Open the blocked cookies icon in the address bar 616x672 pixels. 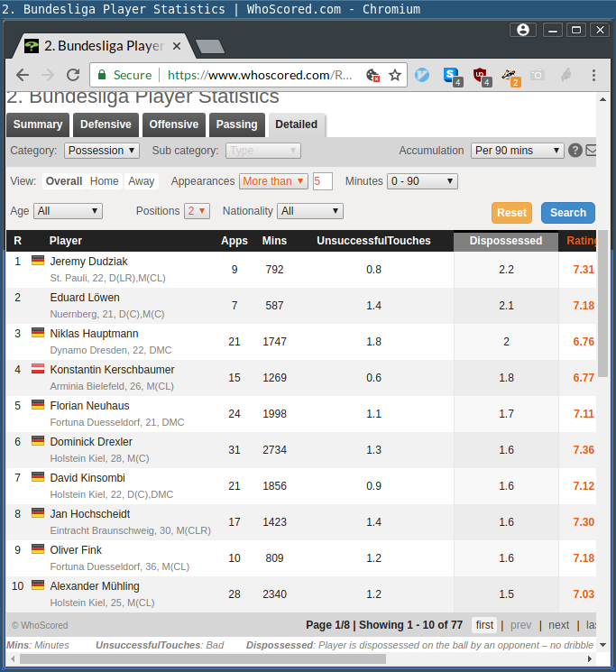[x=372, y=76]
